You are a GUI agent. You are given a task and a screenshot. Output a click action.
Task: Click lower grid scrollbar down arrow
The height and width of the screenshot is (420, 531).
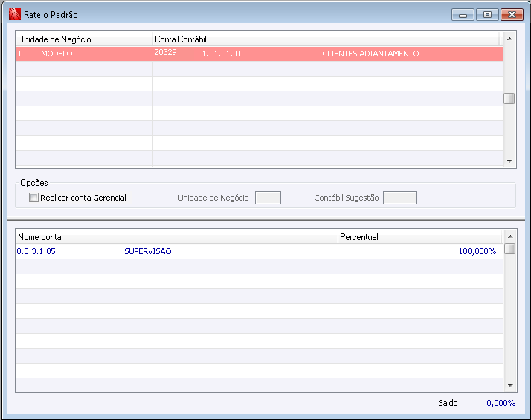pos(510,386)
